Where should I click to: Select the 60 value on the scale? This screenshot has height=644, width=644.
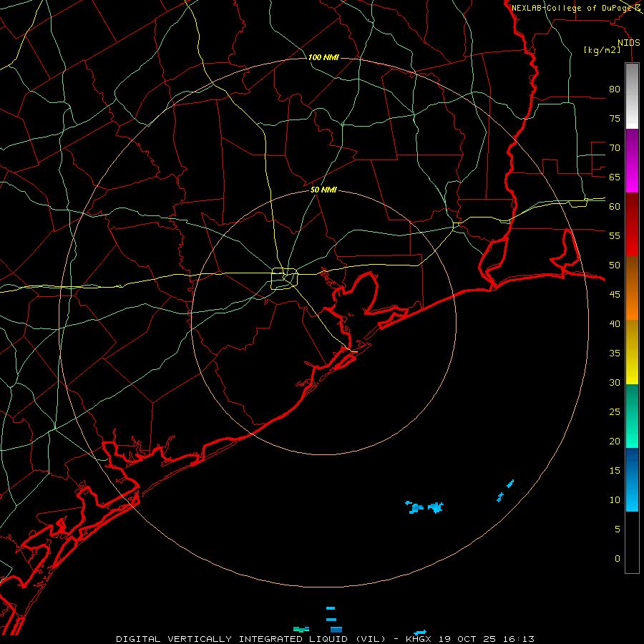(x=615, y=207)
